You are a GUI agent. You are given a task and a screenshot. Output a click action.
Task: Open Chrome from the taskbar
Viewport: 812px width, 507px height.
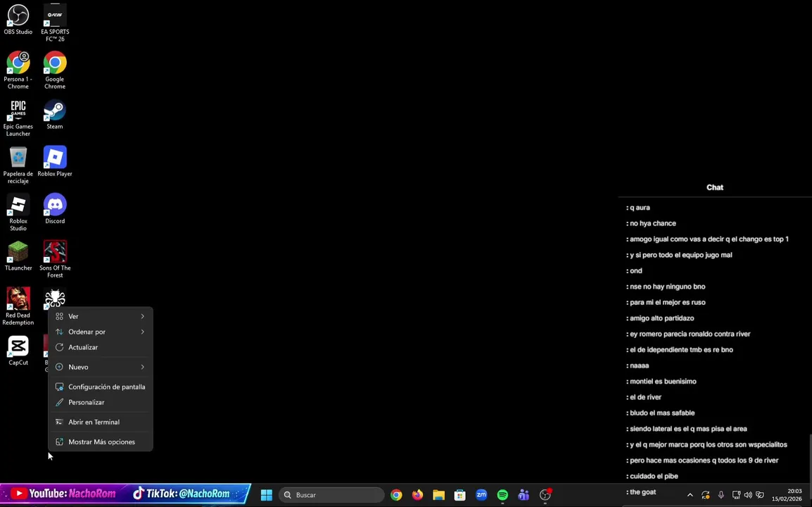pos(396,495)
